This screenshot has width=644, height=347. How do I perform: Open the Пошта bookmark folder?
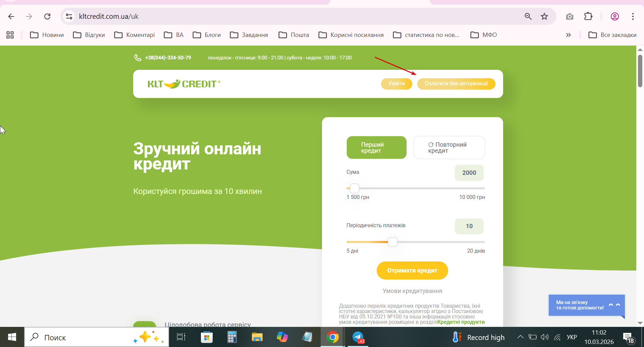294,35
